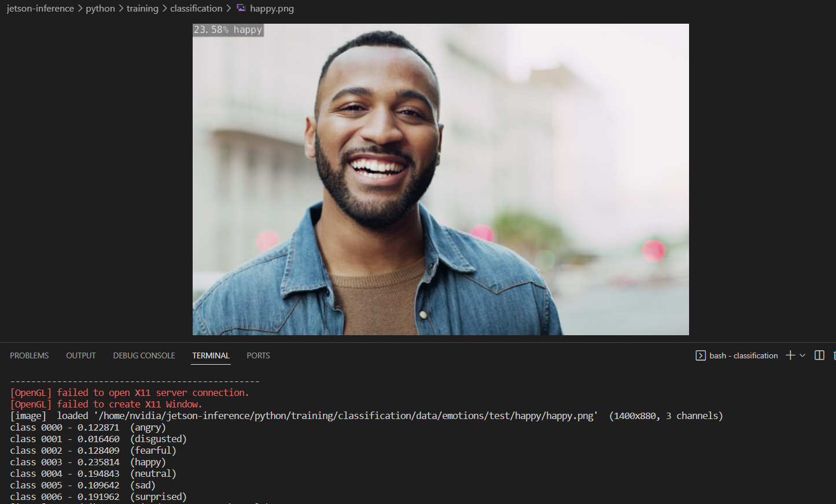Click the python breadcrumb item

click(x=100, y=8)
